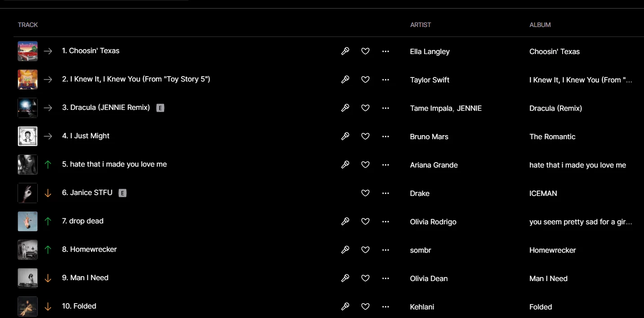The width and height of the screenshot is (644, 318).
Task: Like Choosin' Texas with heart icon
Action: tap(365, 51)
